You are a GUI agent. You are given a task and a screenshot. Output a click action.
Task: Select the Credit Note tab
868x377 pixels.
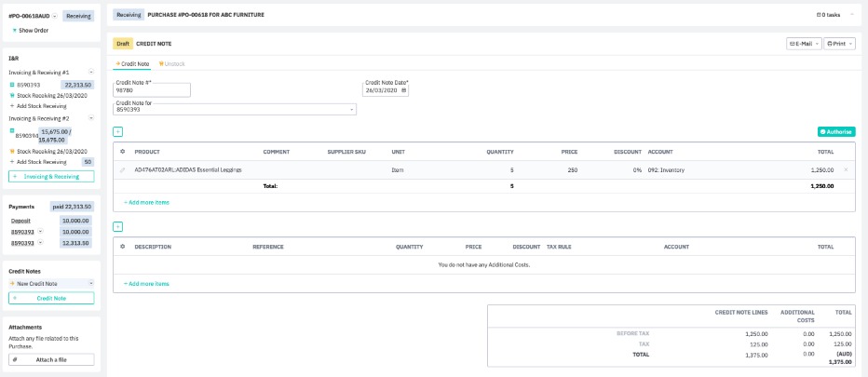[x=131, y=63]
